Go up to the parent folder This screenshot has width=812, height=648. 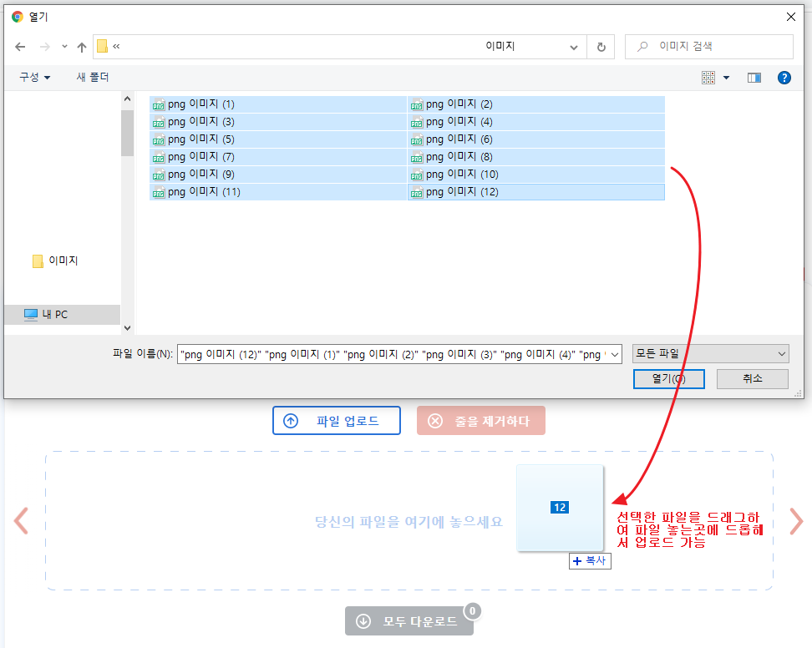[x=81, y=47]
